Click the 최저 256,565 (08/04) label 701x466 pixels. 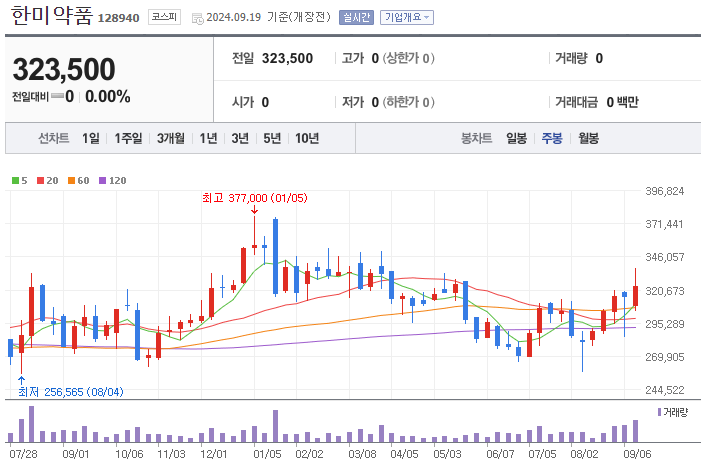coord(71,392)
